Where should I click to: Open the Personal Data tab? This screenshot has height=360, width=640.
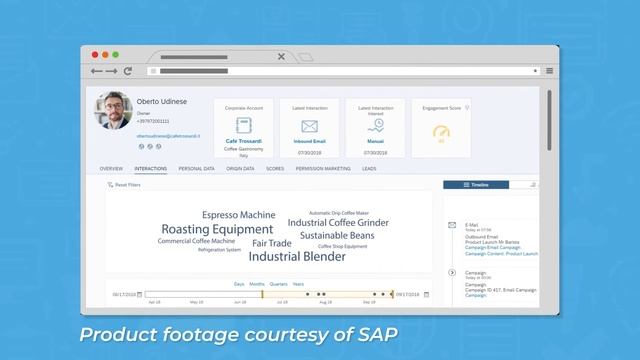click(x=196, y=169)
